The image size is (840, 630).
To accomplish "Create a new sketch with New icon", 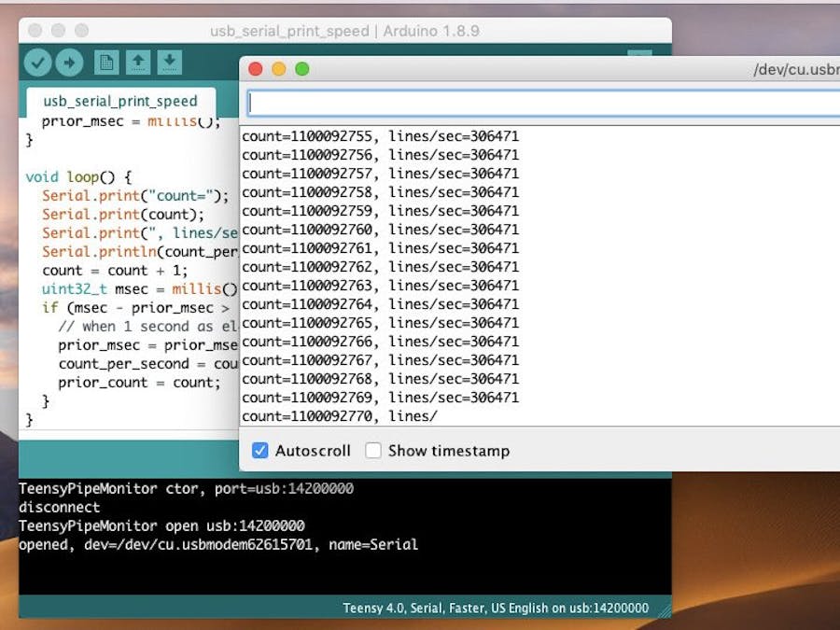I will coord(106,63).
